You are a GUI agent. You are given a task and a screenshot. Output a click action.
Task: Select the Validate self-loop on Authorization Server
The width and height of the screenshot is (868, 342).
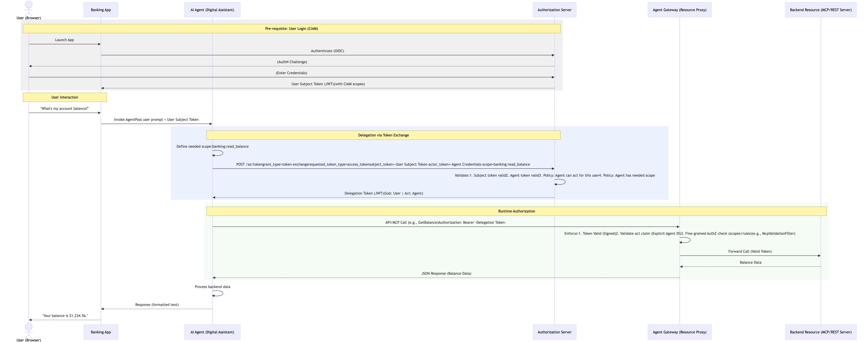[559, 182]
